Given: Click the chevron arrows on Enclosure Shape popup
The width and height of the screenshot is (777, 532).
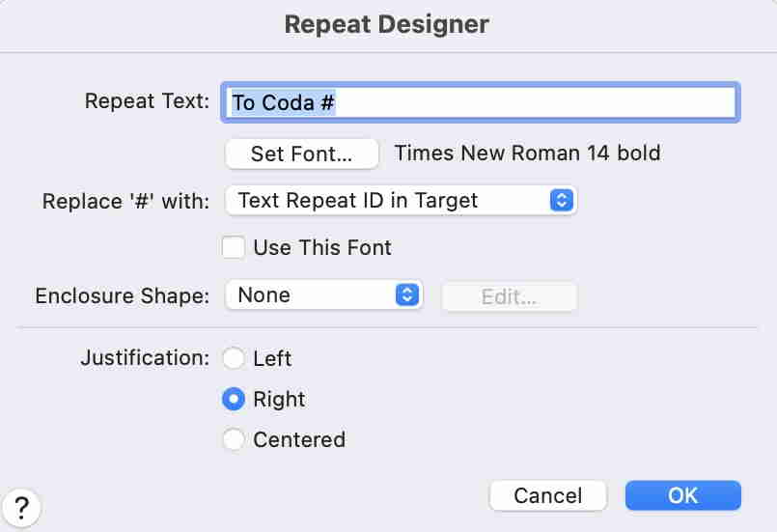Looking at the screenshot, I should (x=407, y=295).
